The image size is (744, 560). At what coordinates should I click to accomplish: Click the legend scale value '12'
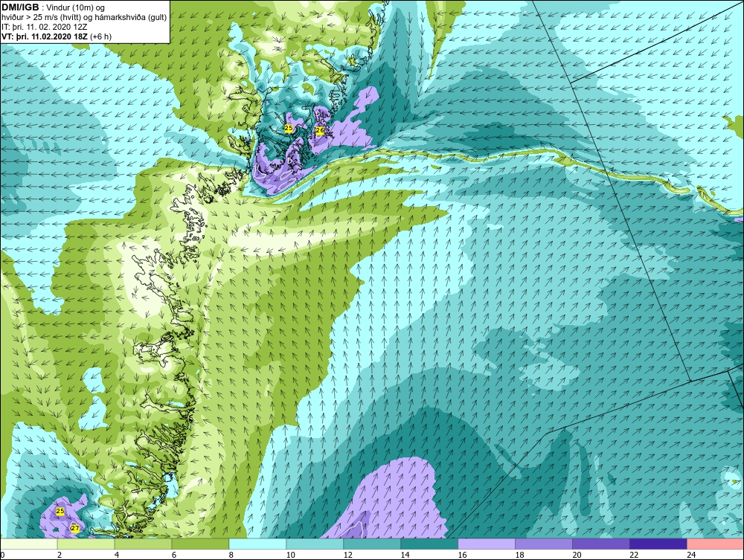coord(347,556)
